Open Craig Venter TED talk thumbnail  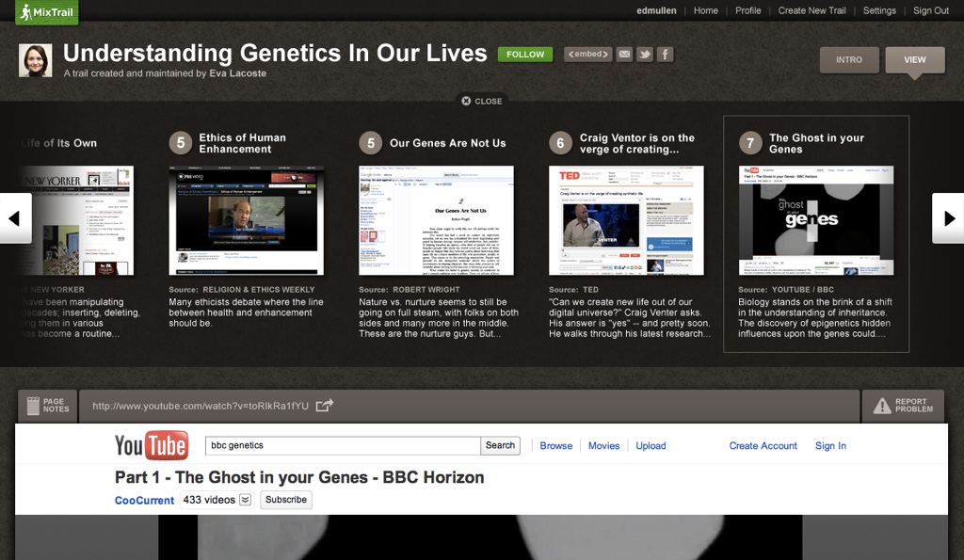[x=626, y=220]
